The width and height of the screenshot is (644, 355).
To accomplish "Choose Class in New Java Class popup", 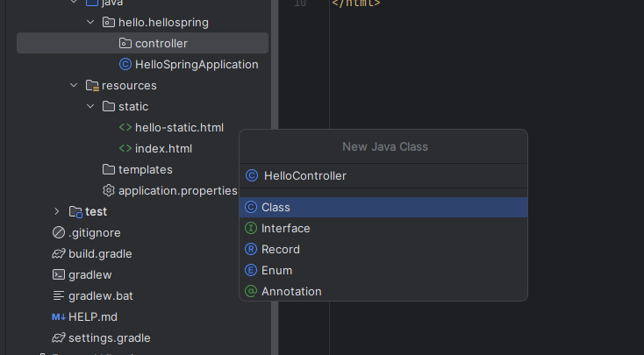I will pos(275,207).
